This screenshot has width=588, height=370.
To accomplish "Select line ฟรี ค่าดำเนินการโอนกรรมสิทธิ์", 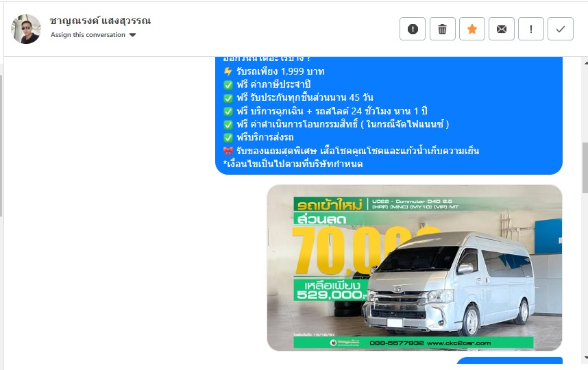I will click(343, 124).
